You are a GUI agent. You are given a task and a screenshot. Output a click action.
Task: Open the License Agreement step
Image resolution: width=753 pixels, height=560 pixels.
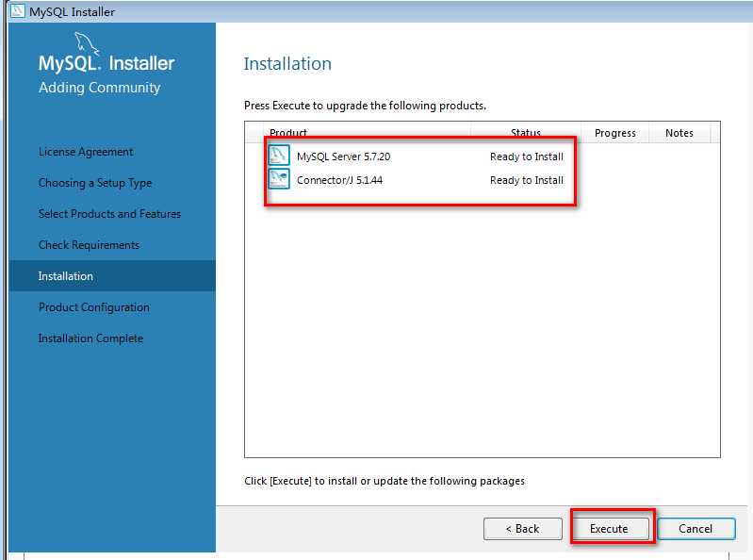(86, 152)
